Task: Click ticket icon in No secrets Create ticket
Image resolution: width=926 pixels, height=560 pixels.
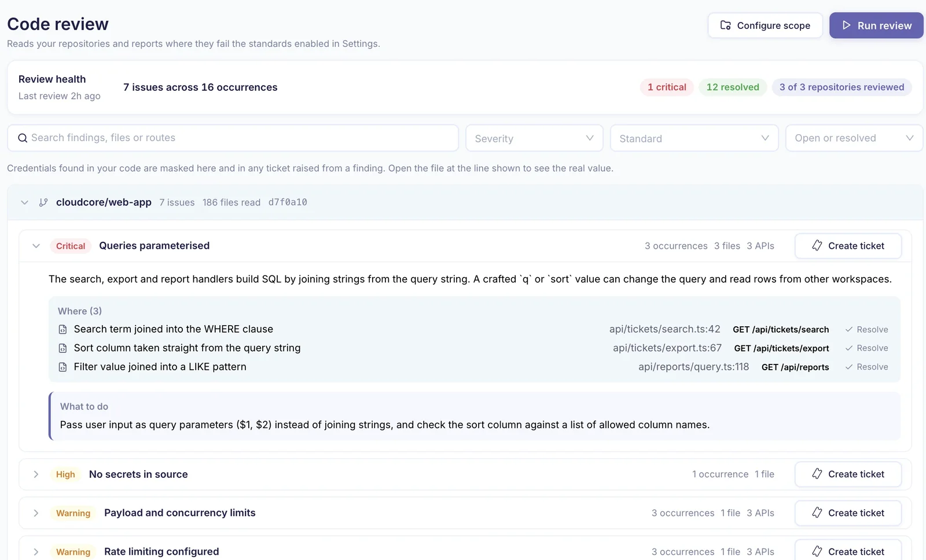Action: click(x=817, y=474)
